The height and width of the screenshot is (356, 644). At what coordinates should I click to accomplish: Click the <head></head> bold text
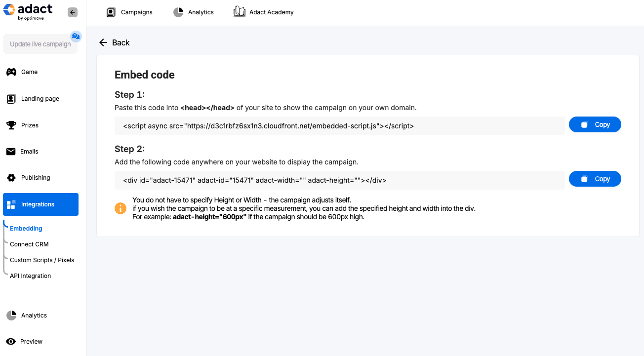click(x=207, y=108)
